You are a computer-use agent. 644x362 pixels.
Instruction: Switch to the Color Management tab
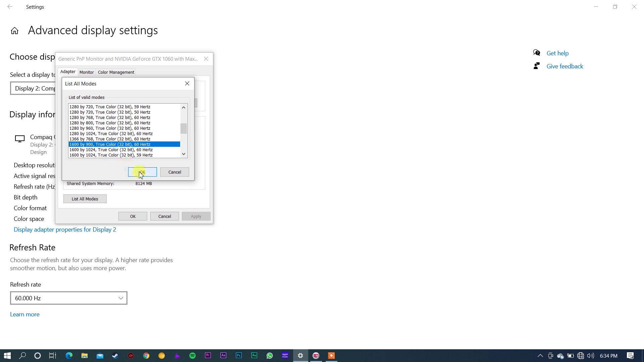point(116,72)
